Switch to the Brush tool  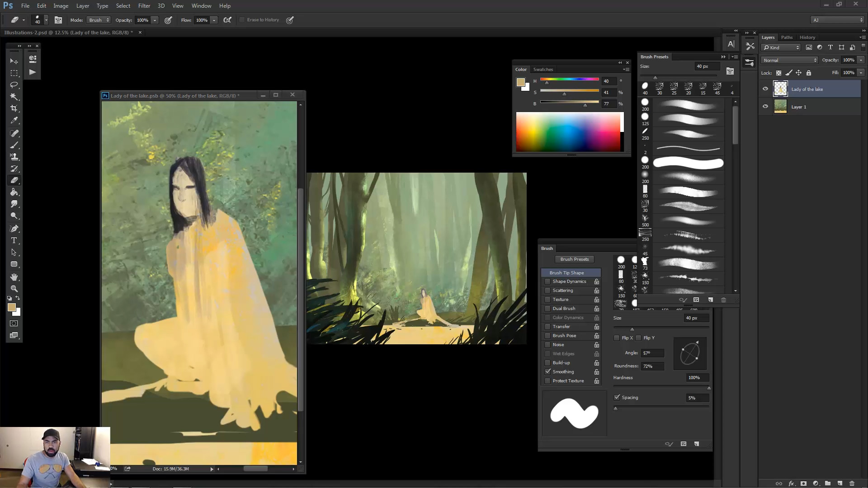click(14, 145)
